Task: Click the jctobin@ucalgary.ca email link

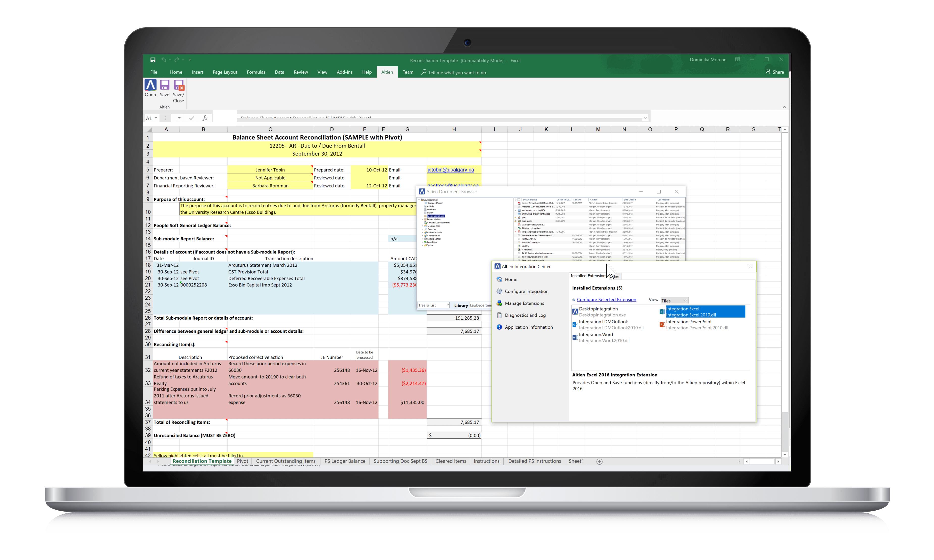Action: point(450,170)
